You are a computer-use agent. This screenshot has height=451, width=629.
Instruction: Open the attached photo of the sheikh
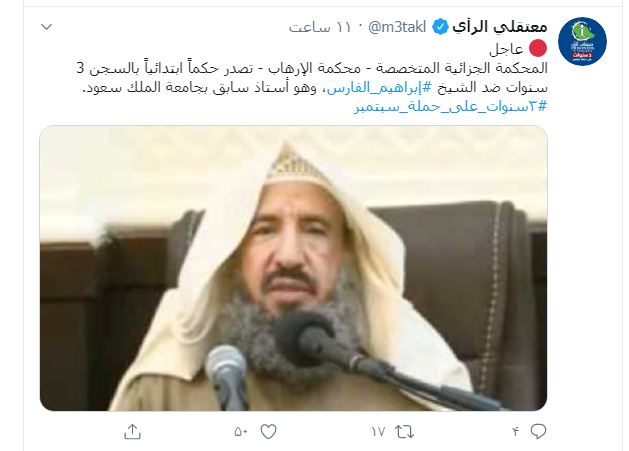[x=293, y=268]
